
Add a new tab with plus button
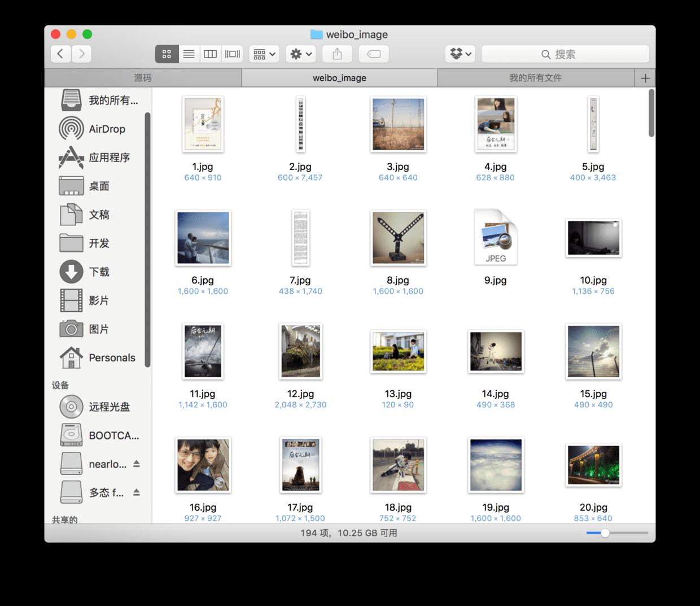(x=645, y=78)
